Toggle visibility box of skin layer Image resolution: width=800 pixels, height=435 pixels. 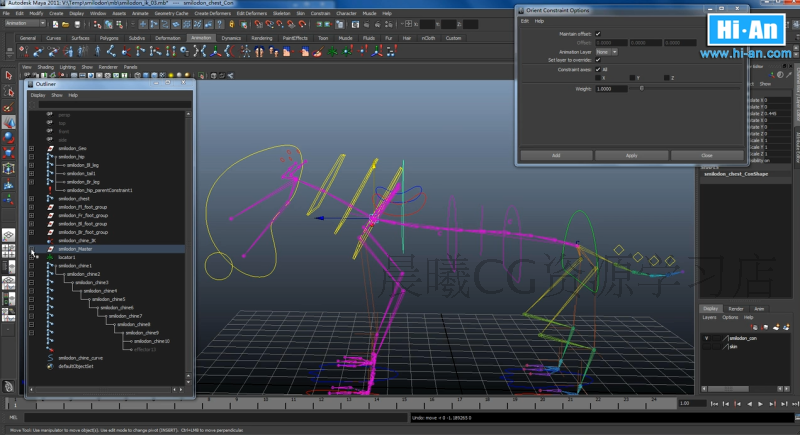coord(707,347)
